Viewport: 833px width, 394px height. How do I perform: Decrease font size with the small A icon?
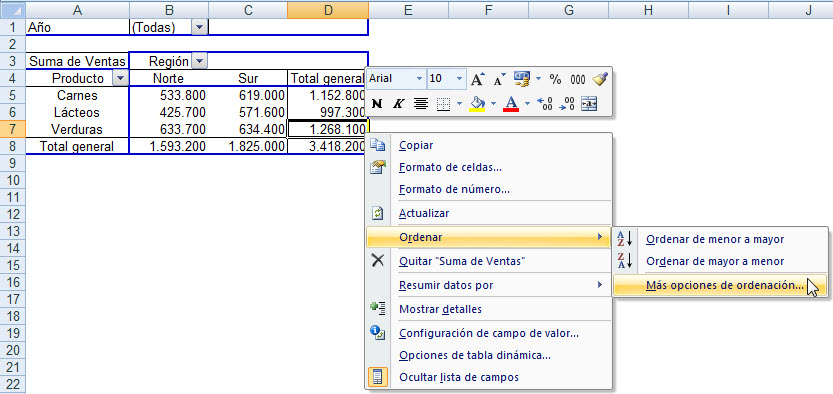pyautogui.click(x=499, y=80)
